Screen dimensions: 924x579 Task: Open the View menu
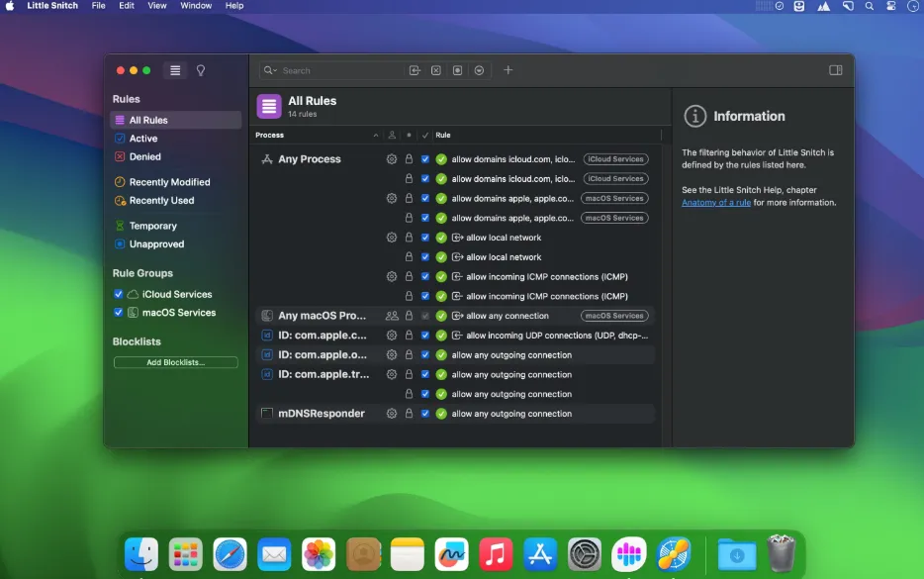(x=156, y=6)
